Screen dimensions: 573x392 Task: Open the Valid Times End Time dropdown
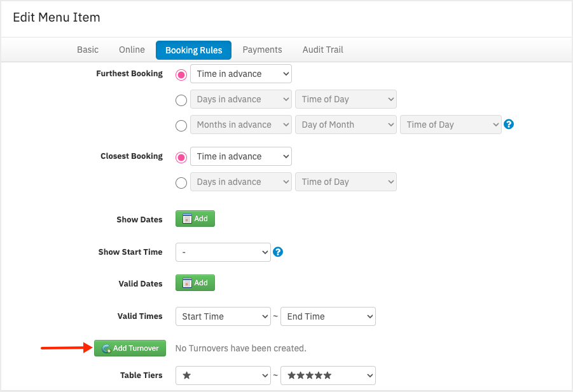coord(328,316)
